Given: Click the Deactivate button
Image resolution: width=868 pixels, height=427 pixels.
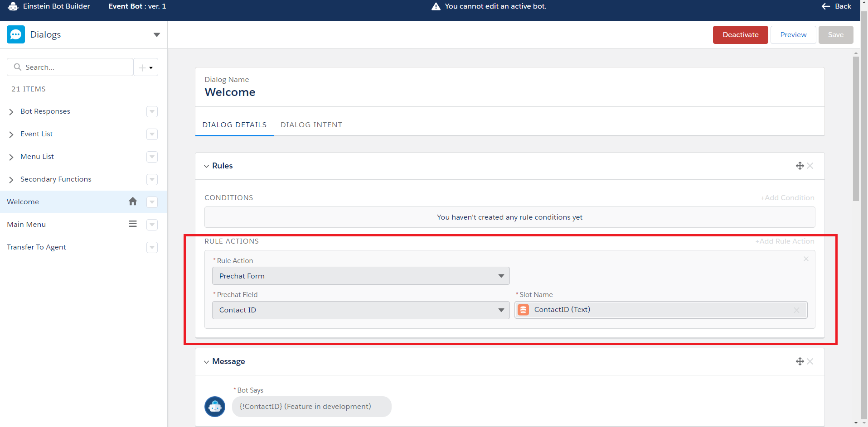Looking at the screenshot, I should tap(741, 35).
